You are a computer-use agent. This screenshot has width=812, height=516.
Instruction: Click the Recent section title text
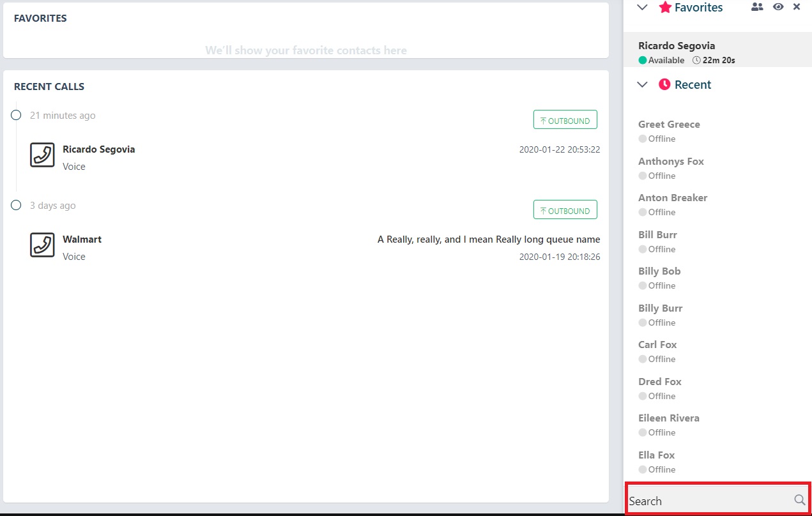693,85
